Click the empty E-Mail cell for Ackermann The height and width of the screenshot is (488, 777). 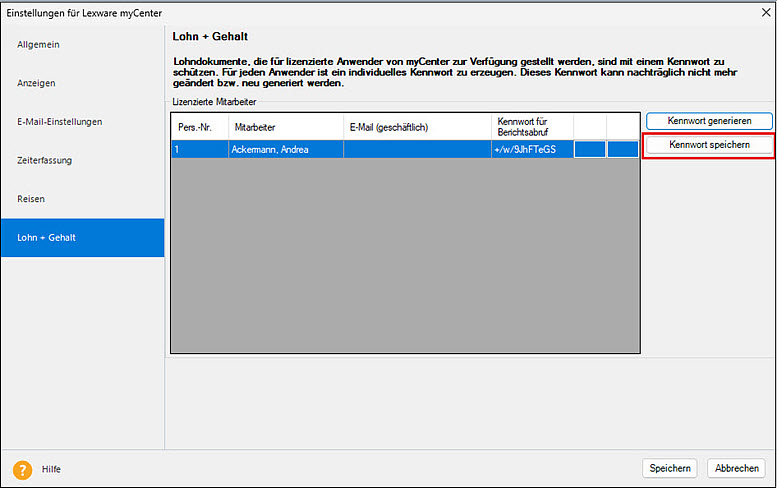pos(417,150)
